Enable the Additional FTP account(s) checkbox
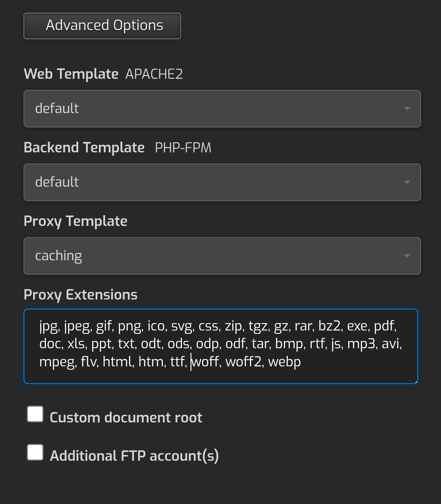The height and width of the screenshot is (504, 441). [35, 452]
